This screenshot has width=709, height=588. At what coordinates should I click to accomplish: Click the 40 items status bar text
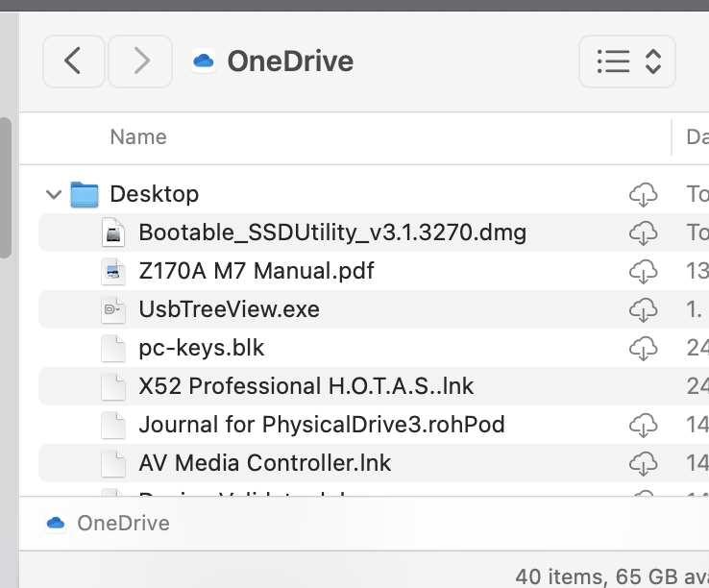pos(612,576)
